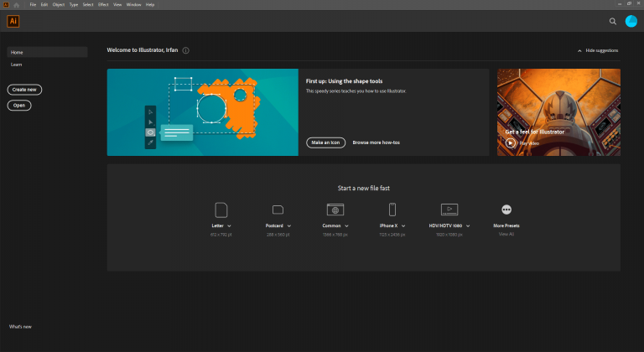Click 'Start a new file fast' heading
The width and height of the screenshot is (644, 352).
pos(363,188)
